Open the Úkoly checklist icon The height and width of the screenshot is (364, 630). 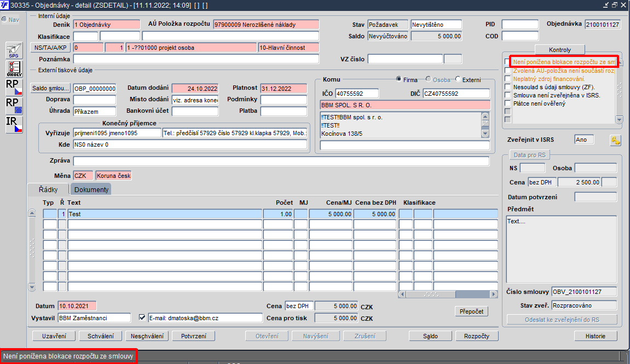click(14, 68)
